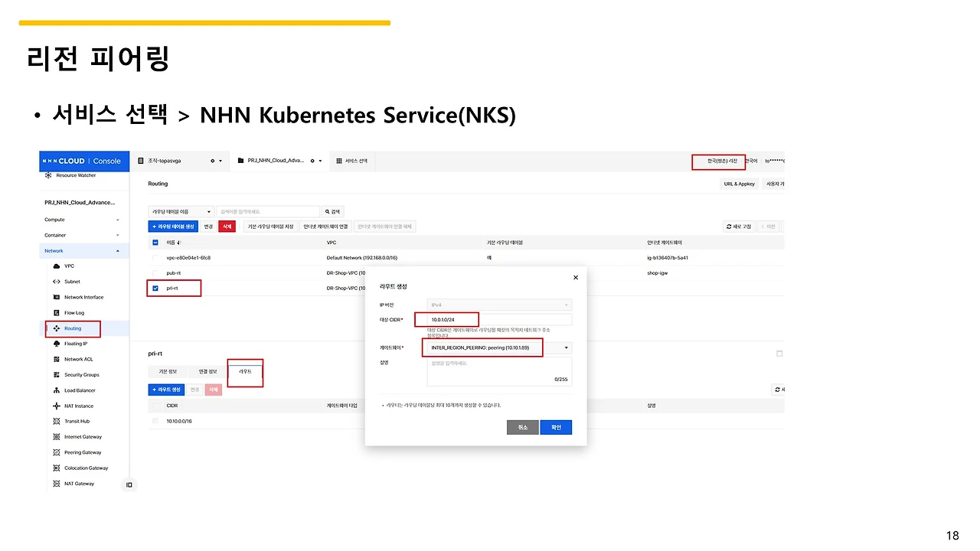
Task: Click the PRJ_NHN_Cloud_Adva project folder icon
Action: point(240,161)
